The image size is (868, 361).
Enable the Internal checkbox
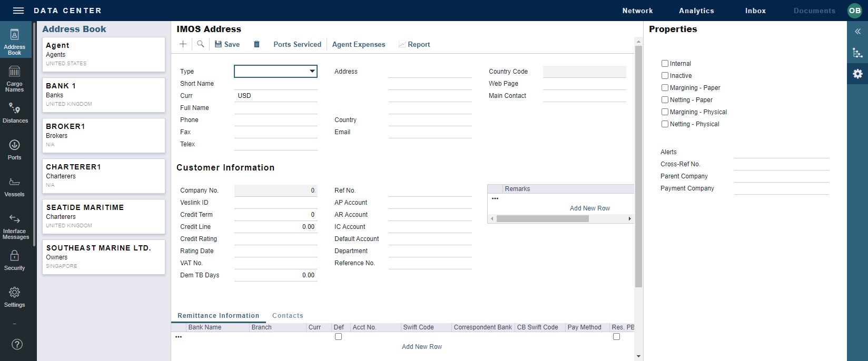coord(665,63)
